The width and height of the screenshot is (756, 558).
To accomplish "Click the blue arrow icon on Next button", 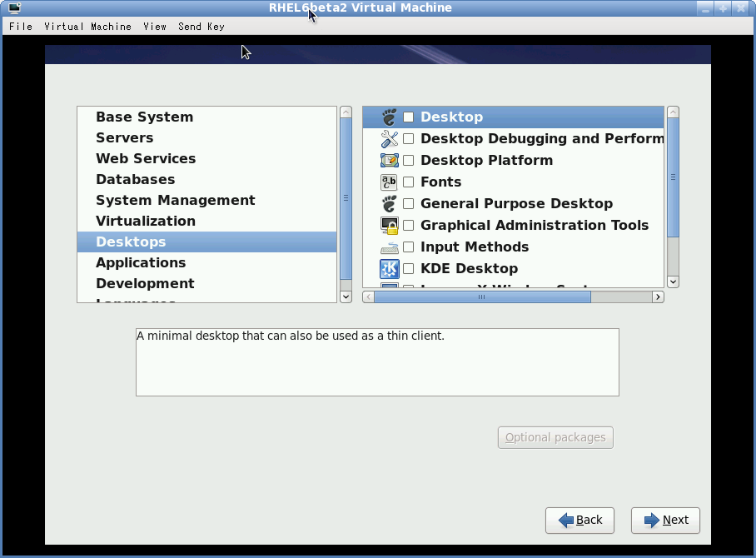I will coord(652,520).
